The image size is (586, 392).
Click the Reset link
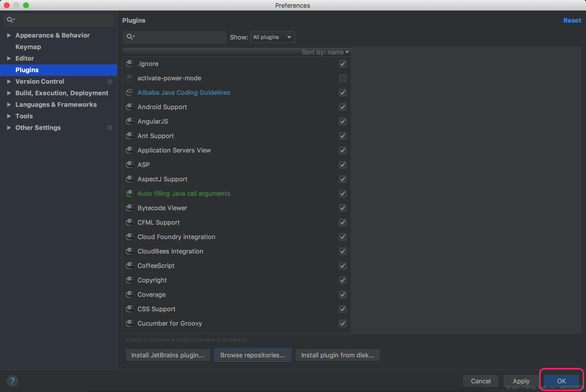(x=572, y=20)
